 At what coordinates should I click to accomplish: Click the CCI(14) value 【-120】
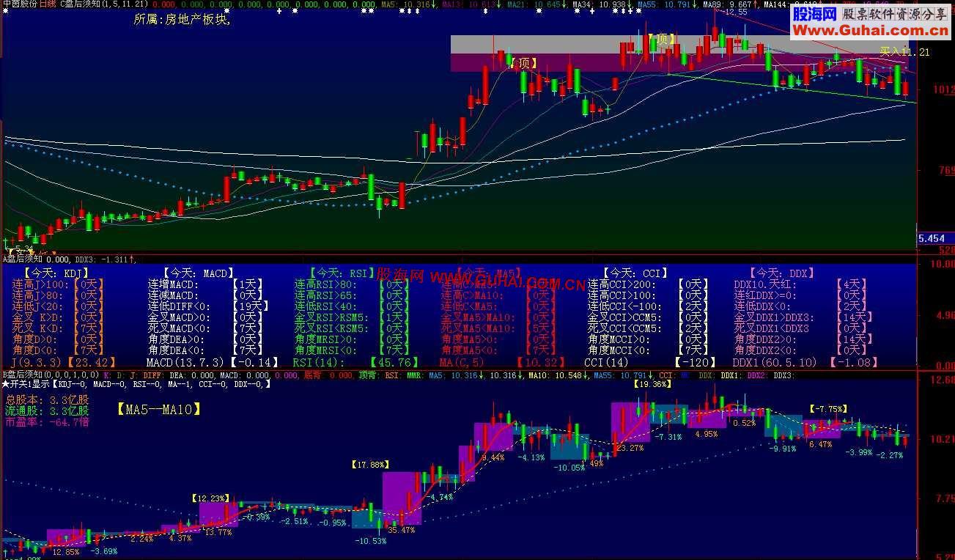[695, 362]
